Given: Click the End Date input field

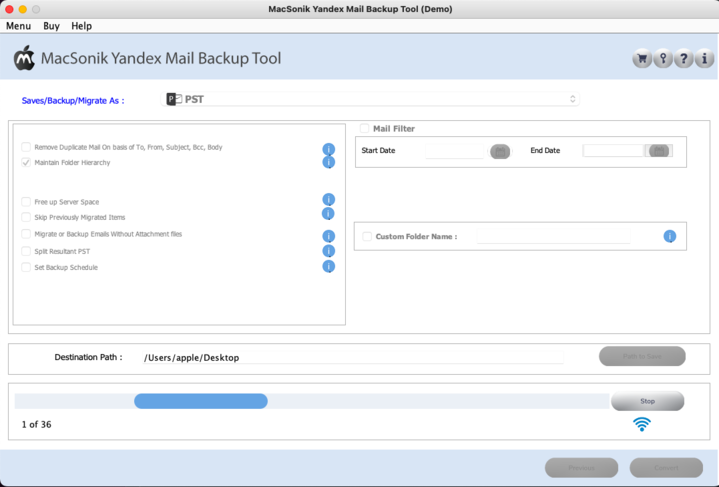Looking at the screenshot, I should [614, 150].
